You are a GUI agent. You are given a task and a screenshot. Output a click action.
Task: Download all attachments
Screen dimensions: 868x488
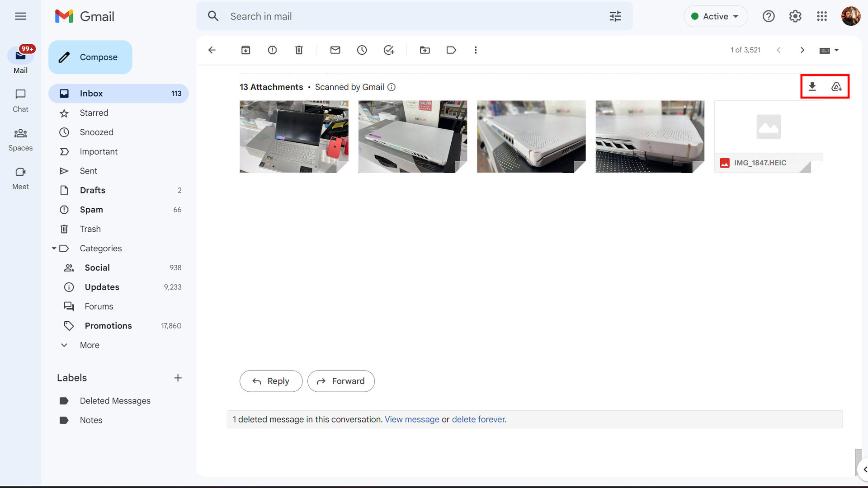[x=812, y=87]
